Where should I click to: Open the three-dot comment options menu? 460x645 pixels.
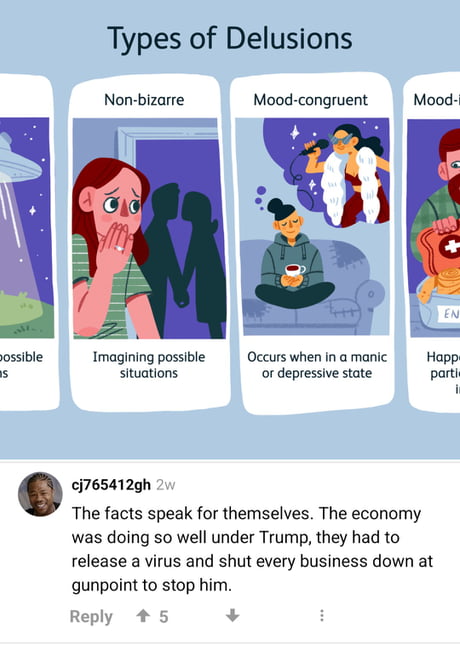coord(322,616)
